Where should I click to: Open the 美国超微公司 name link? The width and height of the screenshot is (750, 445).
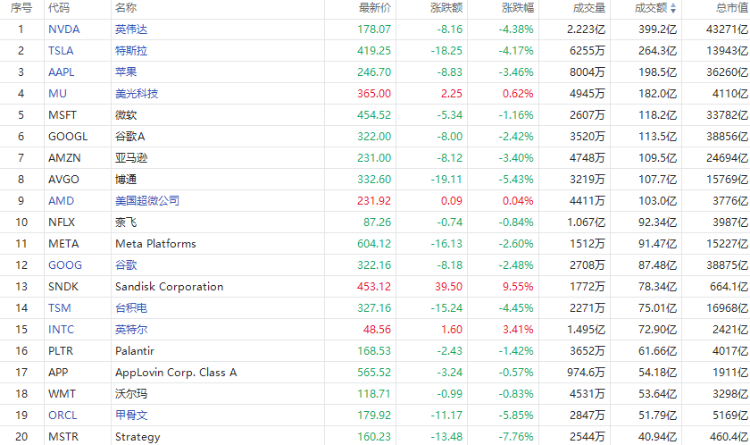point(147,201)
